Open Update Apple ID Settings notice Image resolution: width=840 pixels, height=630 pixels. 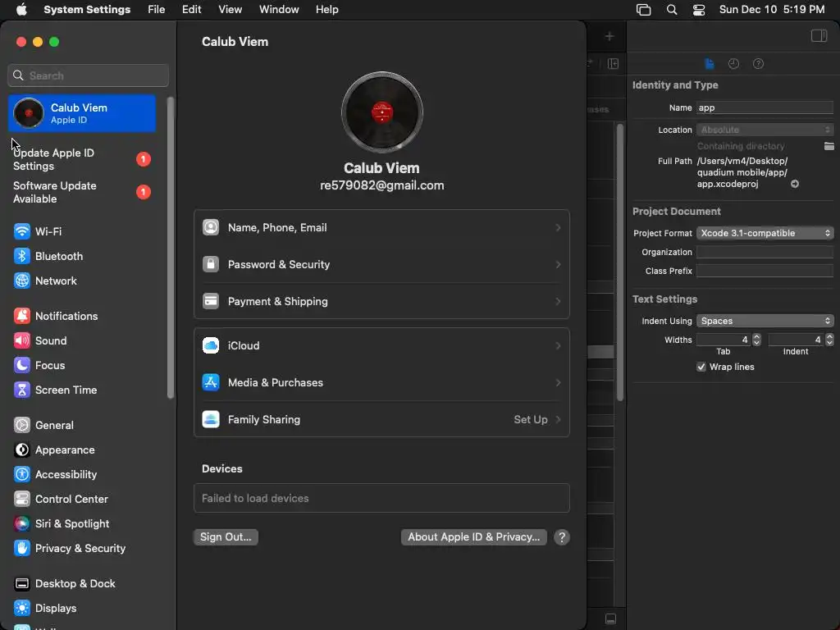pyautogui.click(x=82, y=160)
